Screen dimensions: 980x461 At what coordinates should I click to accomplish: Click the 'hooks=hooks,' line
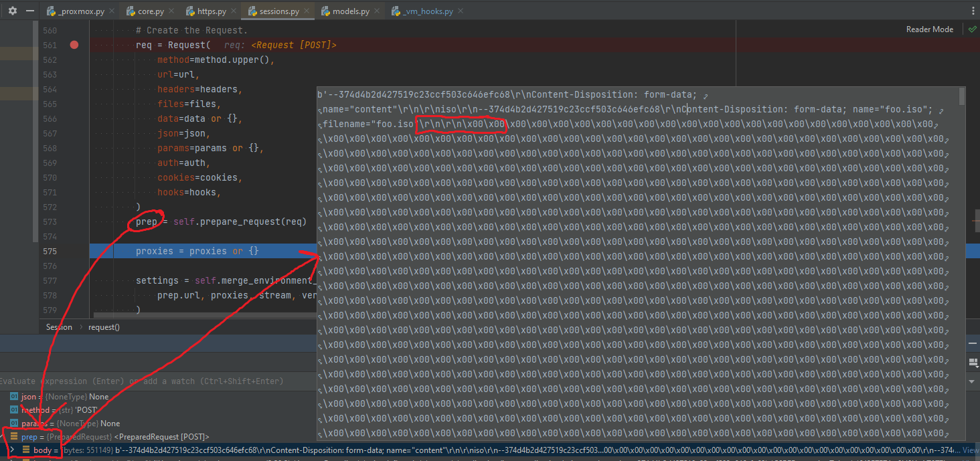[189, 192]
